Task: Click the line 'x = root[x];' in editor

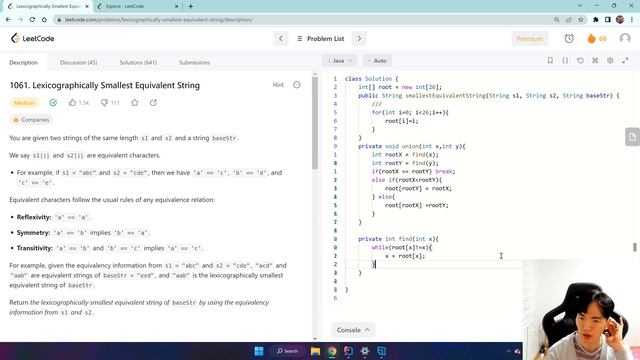Action: (x=405, y=256)
